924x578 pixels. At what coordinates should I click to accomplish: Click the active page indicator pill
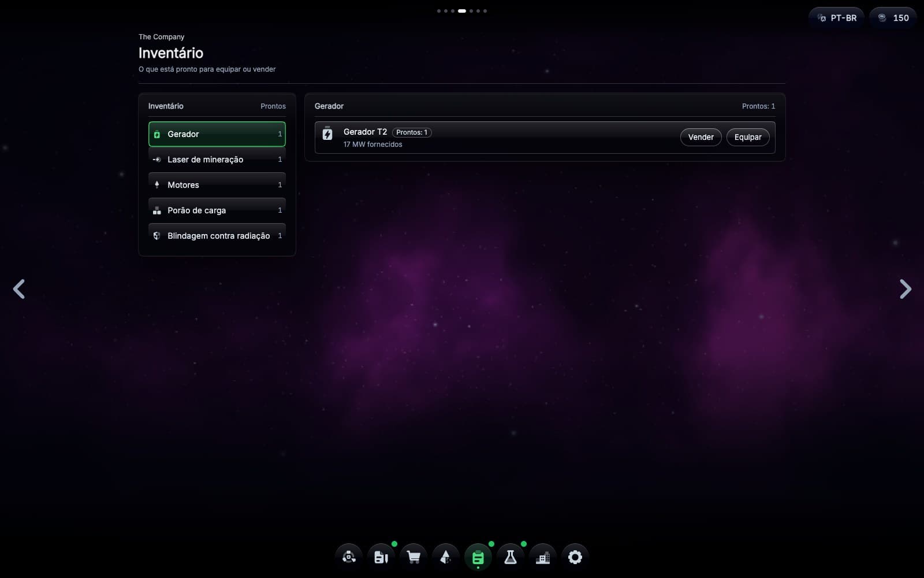click(462, 11)
